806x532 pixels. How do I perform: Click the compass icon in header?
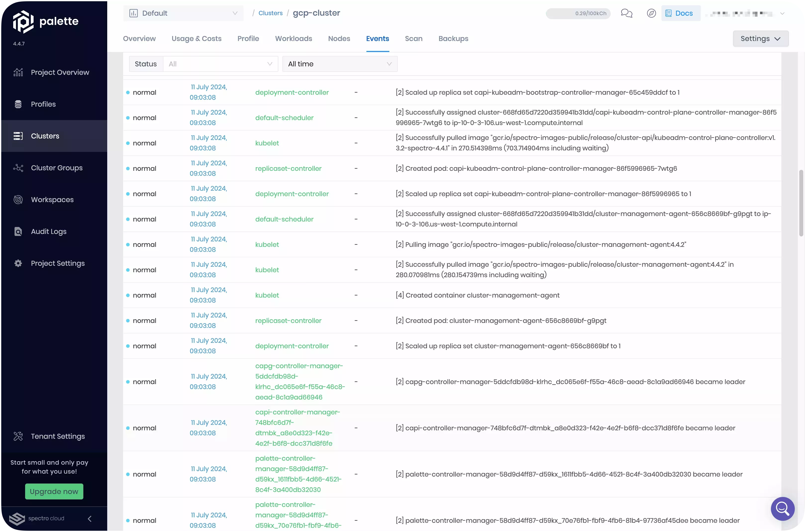pos(651,13)
